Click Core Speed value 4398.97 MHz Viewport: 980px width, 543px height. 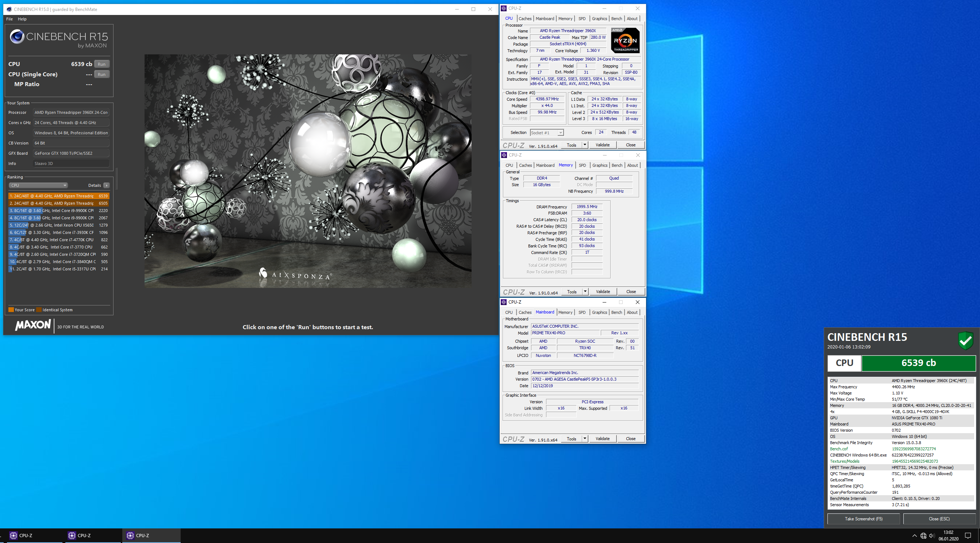click(547, 99)
